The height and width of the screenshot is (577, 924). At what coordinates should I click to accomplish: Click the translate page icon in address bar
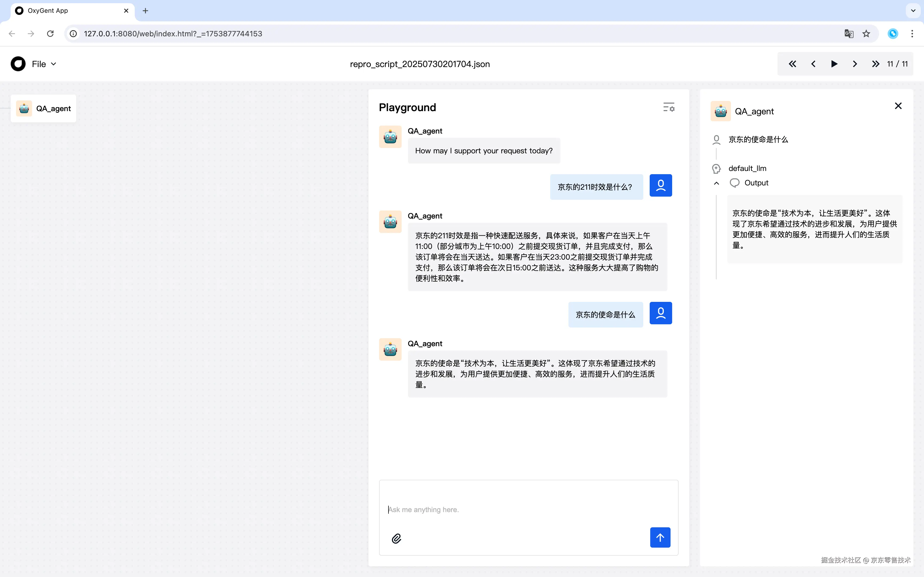[848, 34]
